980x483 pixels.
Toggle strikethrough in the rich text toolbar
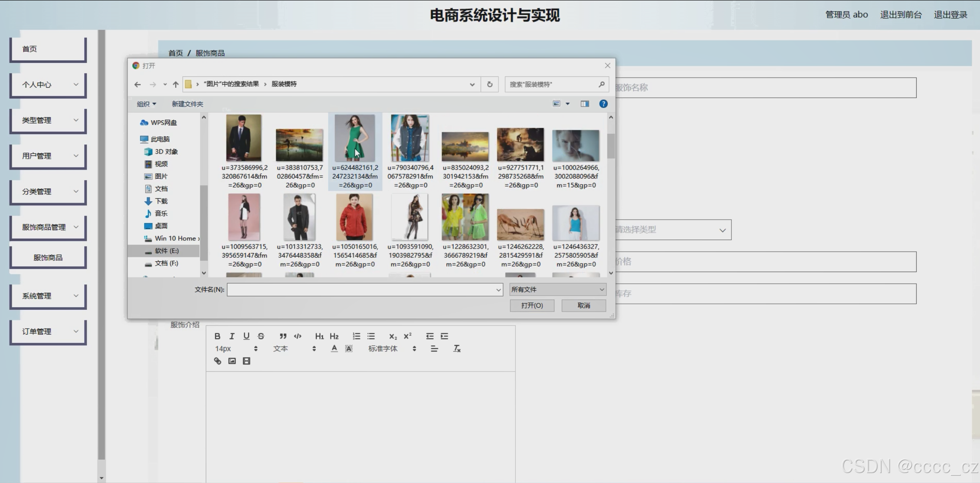[261, 336]
